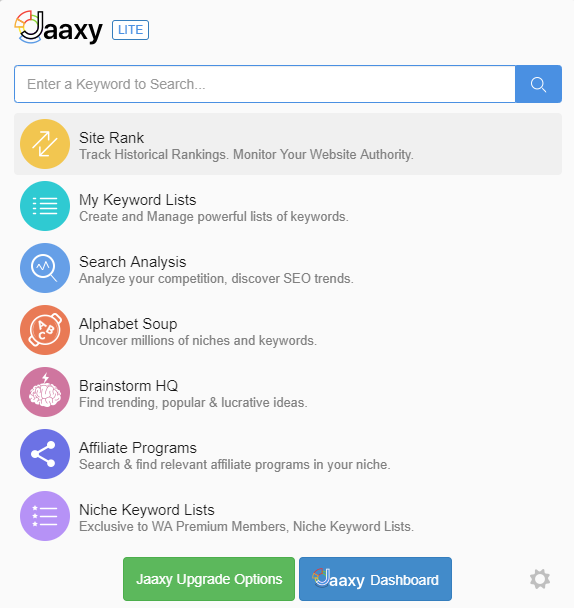Open the My Keyword Lists menu entry
Viewport: 574px width, 608px height.
point(288,206)
